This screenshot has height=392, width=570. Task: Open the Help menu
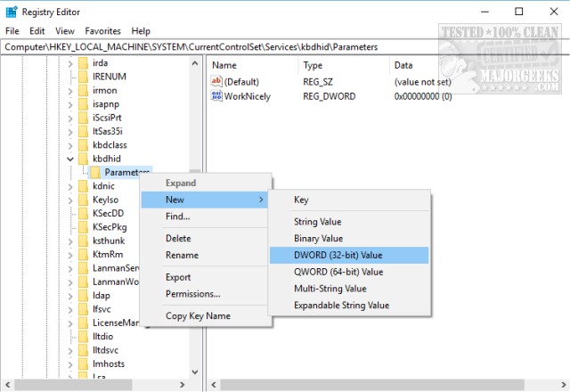[141, 31]
